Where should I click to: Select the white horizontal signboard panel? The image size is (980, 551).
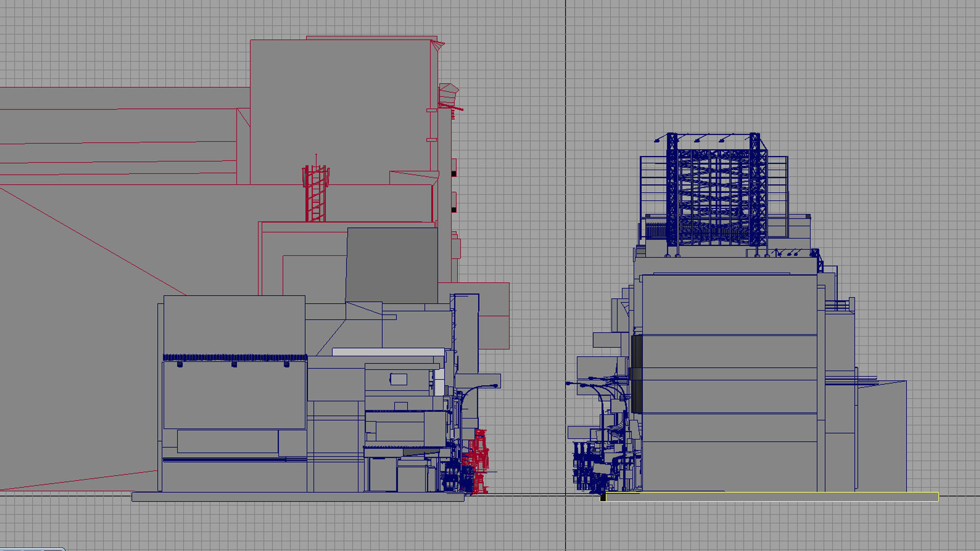click(x=388, y=352)
